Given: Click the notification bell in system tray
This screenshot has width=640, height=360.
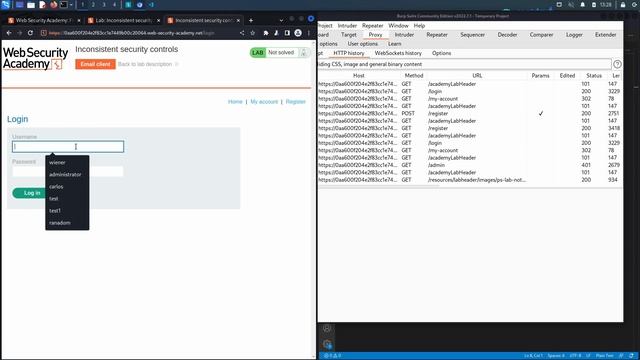Looking at the screenshot, I should (x=582, y=5).
